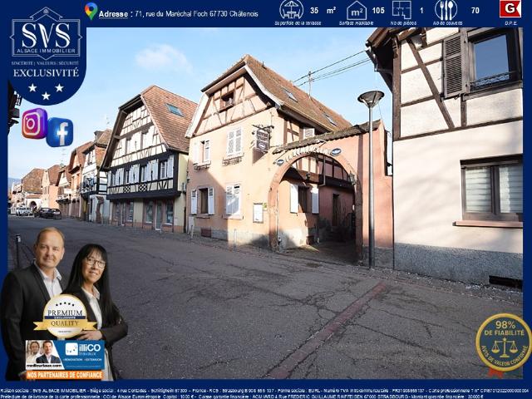Click Nos partenaires de confiance label
Image resolution: width=532 pixels, height=399 pixels.
click(x=65, y=375)
